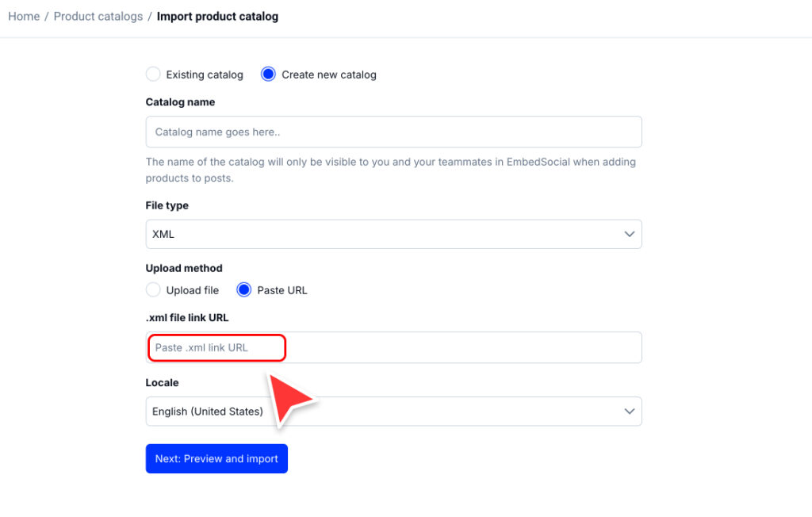
Task: Click the .xml file link URL label
Action: tap(187, 318)
